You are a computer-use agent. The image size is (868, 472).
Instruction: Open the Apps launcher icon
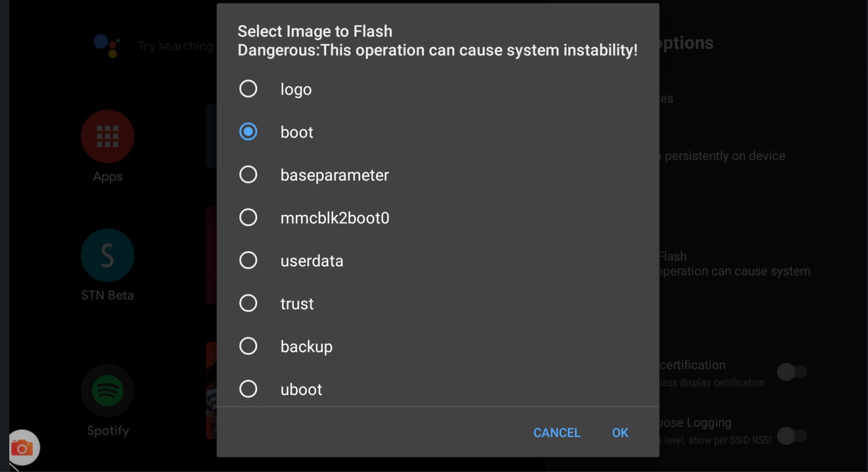(107, 136)
